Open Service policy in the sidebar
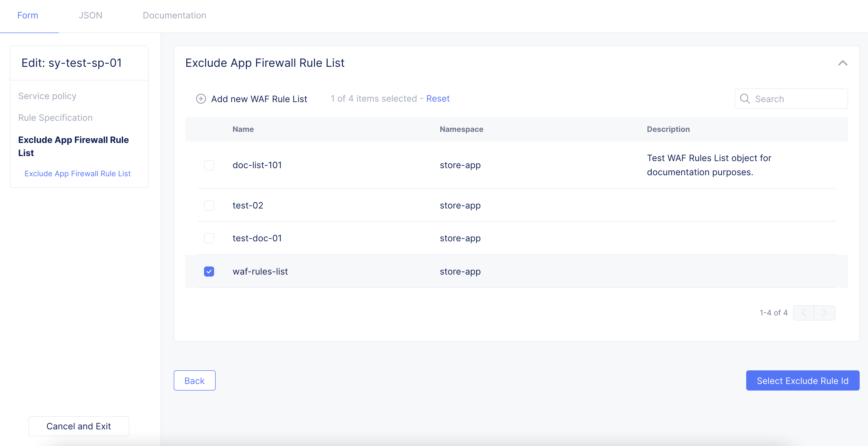Screen dimensions: 868x446 [47, 96]
